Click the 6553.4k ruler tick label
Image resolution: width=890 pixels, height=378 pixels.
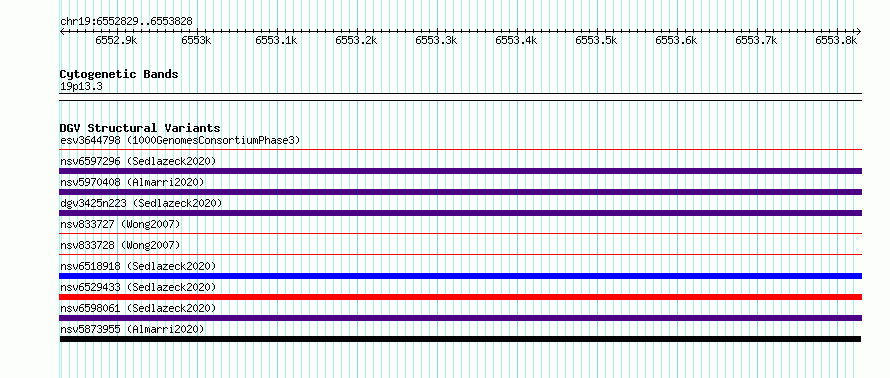517,40
